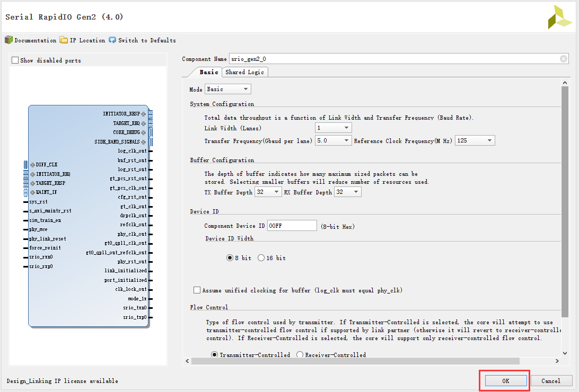Viewport: 579px width, 392px height.
Task: Click the Component Device ID field
Action: tap(292, 225)
